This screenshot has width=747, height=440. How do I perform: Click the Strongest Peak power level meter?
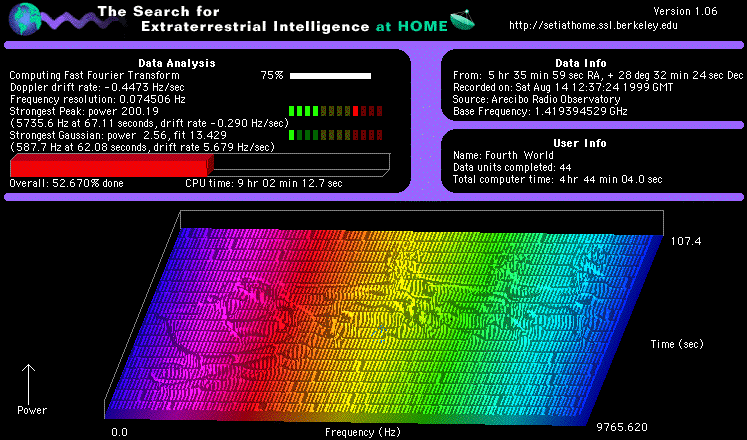[335, 111]
